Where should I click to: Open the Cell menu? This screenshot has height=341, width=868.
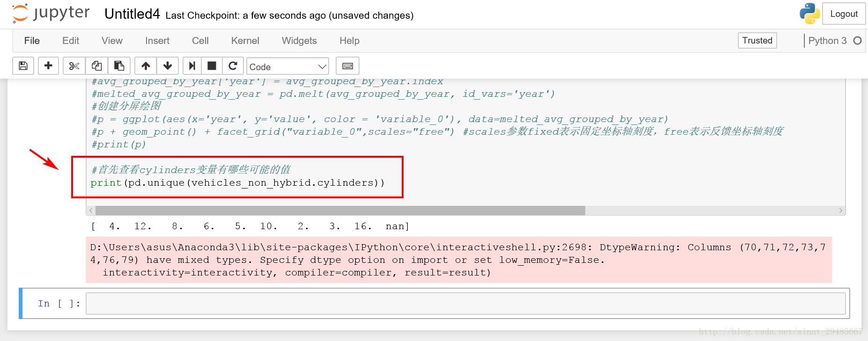[200, 41]
